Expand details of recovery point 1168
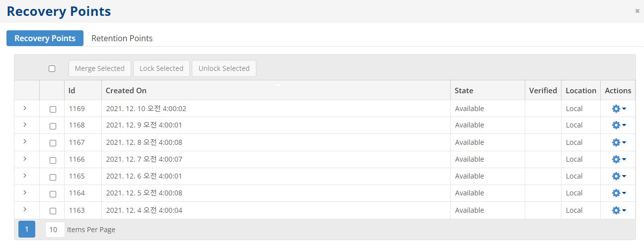Image resolution: width=644 pixels, height=248 pixels. coord(25,124)
